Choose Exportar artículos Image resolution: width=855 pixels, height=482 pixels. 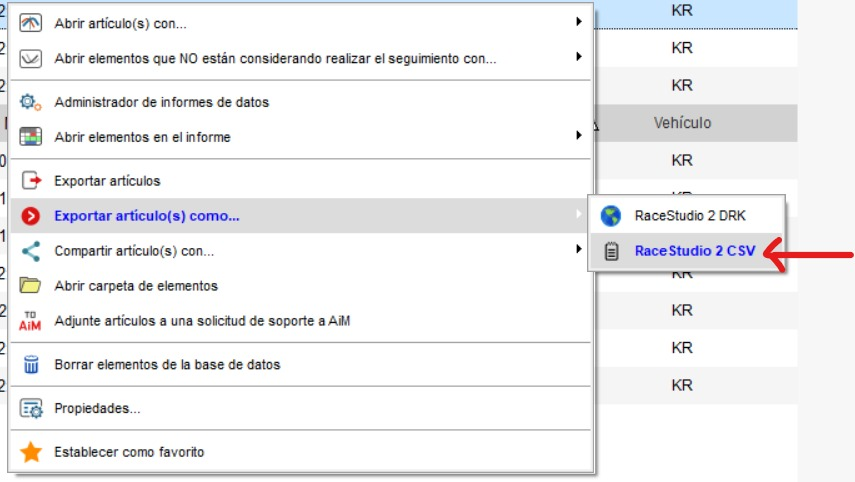click(x=301, y=180)
